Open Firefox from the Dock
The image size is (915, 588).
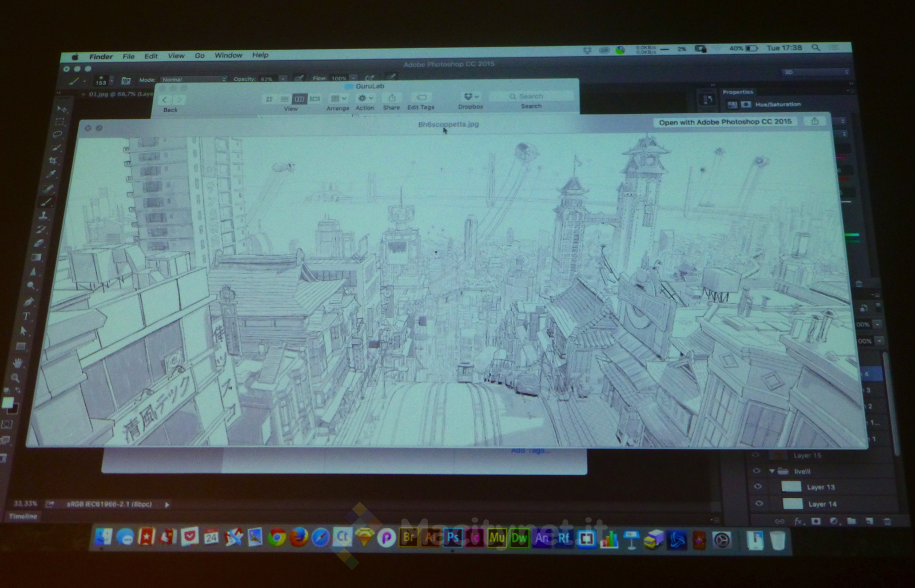pos(299,538)
